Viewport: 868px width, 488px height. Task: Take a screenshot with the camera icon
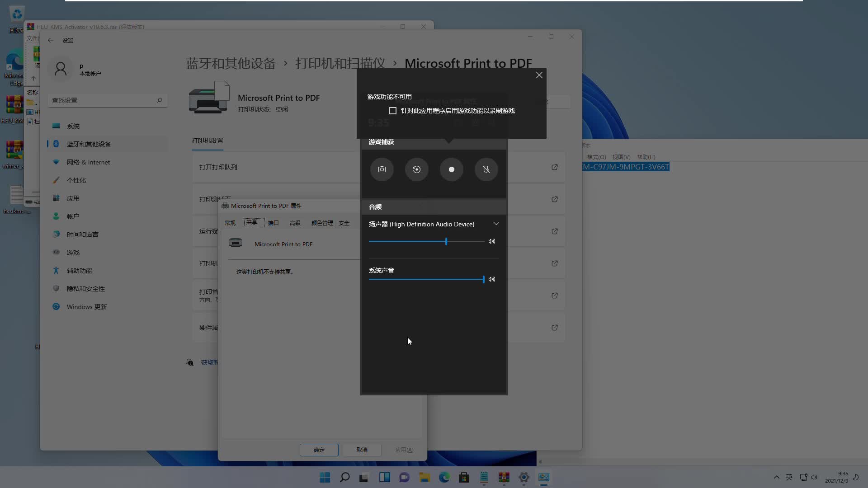point(382,169)
